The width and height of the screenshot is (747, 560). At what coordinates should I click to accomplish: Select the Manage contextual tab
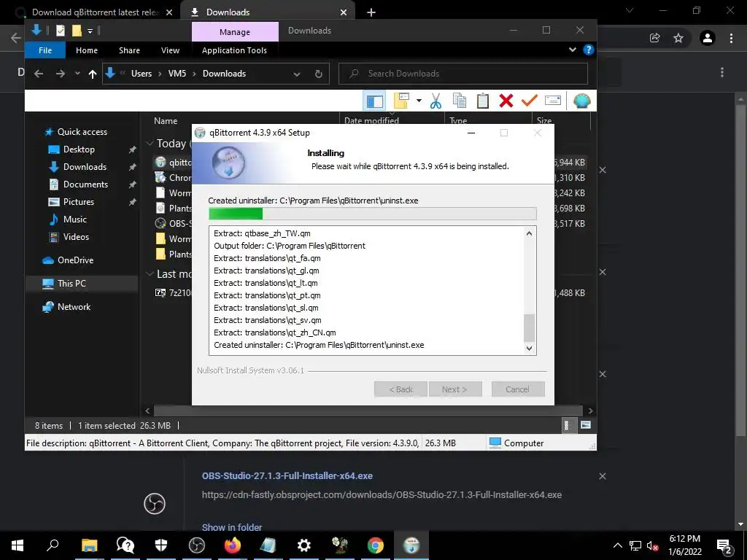point(235,32)
